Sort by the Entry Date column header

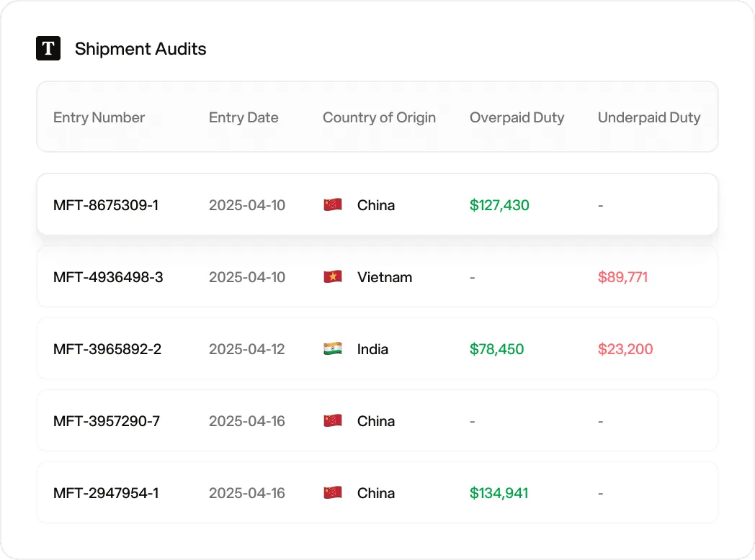[244, 117]
